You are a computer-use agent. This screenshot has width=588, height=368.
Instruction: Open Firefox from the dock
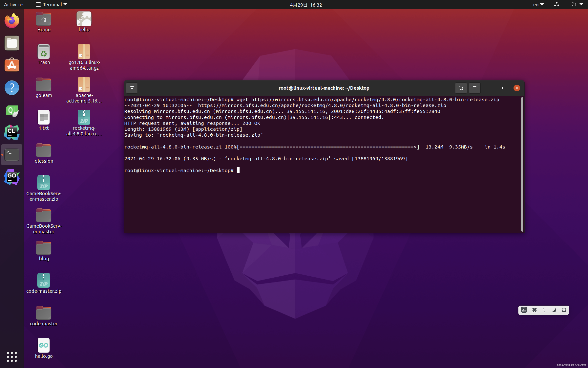[x=12, y=20]
